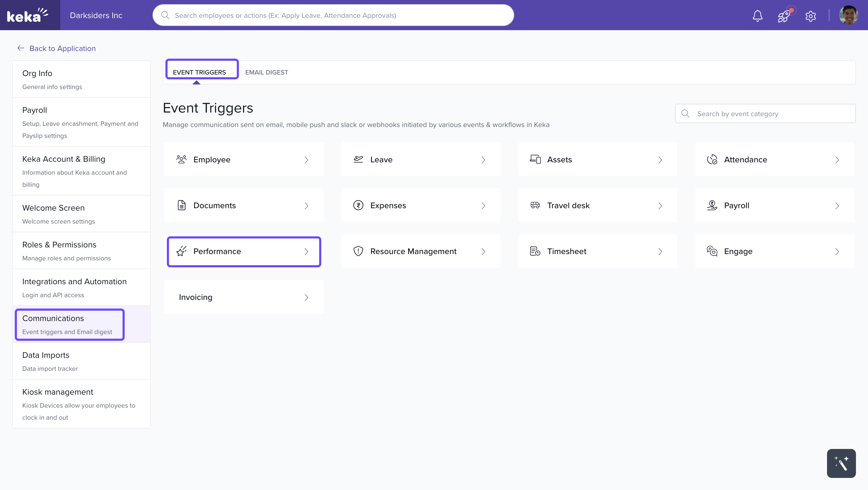Screen dimensions: 868x490
Task: Expand the Invoicing category chevron
Action: coord(306,297)
